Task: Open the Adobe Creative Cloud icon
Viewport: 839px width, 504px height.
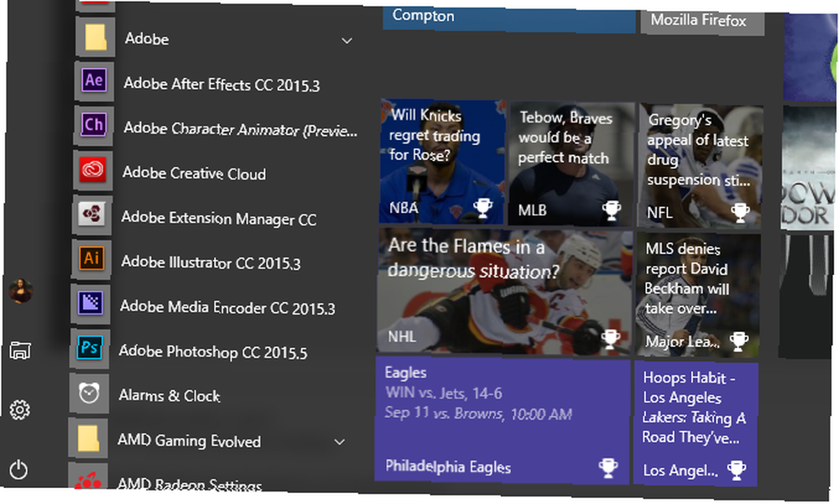Action: point(92,170)
